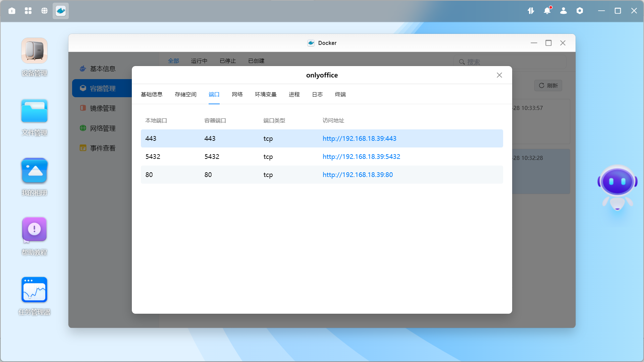Open the notification bell icon
Screen dimensions: 644x362
[547, 11]
